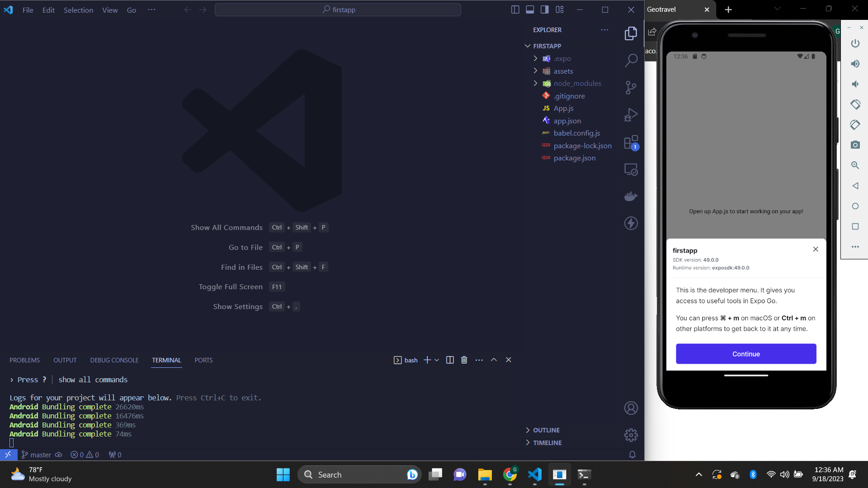This screenshot has width=868, height=488.
Task: Switch to the PORTS tab
Action: pos(203,360)
